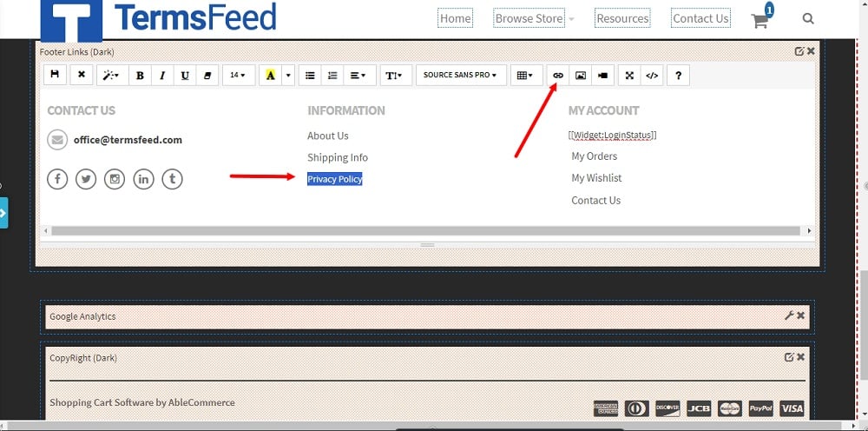The width and height of the screenshot is (868, 431).
Task: Toggle bold formatting
Action: [140, 76]
